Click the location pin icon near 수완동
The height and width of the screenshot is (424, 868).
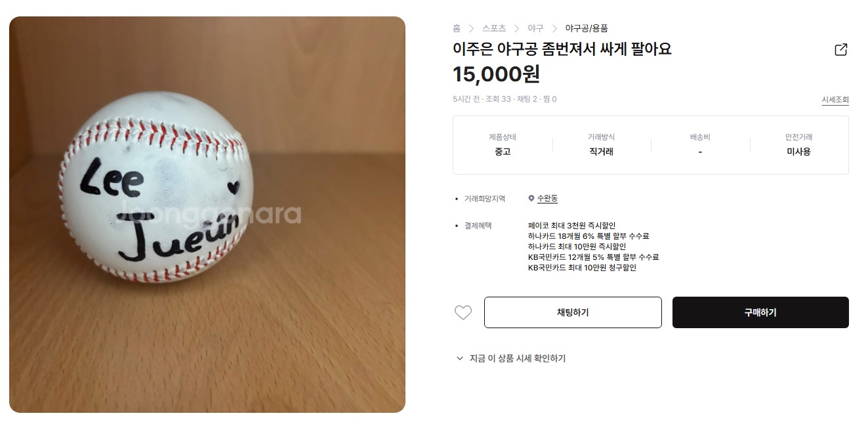[x=531, y=198]
